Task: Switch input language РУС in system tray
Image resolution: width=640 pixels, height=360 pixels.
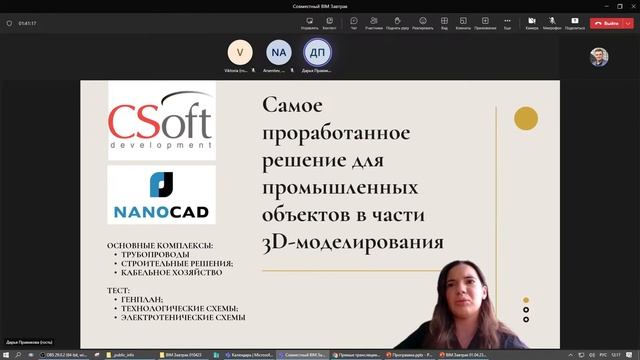Action: (x=603, y=355)
